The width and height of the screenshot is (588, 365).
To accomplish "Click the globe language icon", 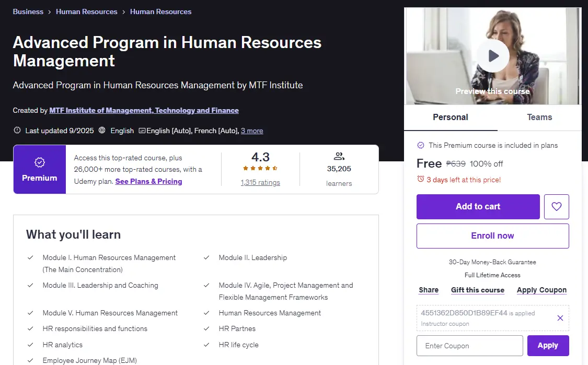I will point(101,131).
